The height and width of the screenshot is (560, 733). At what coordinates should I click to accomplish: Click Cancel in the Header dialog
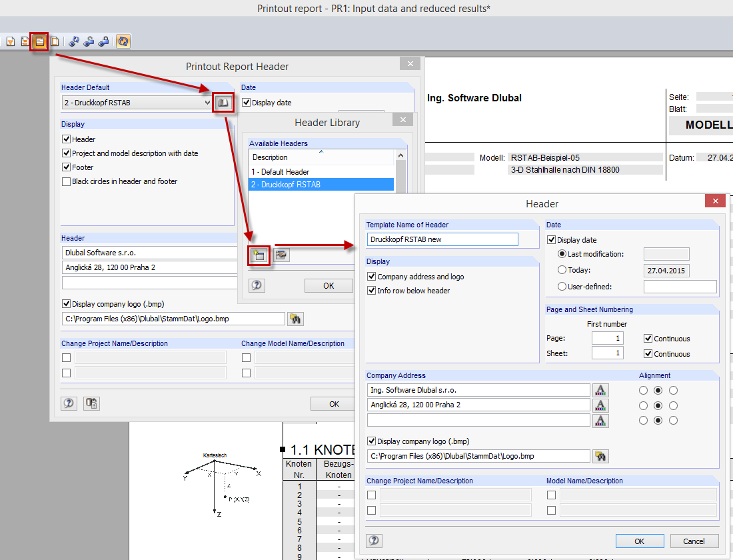(694, 541)
